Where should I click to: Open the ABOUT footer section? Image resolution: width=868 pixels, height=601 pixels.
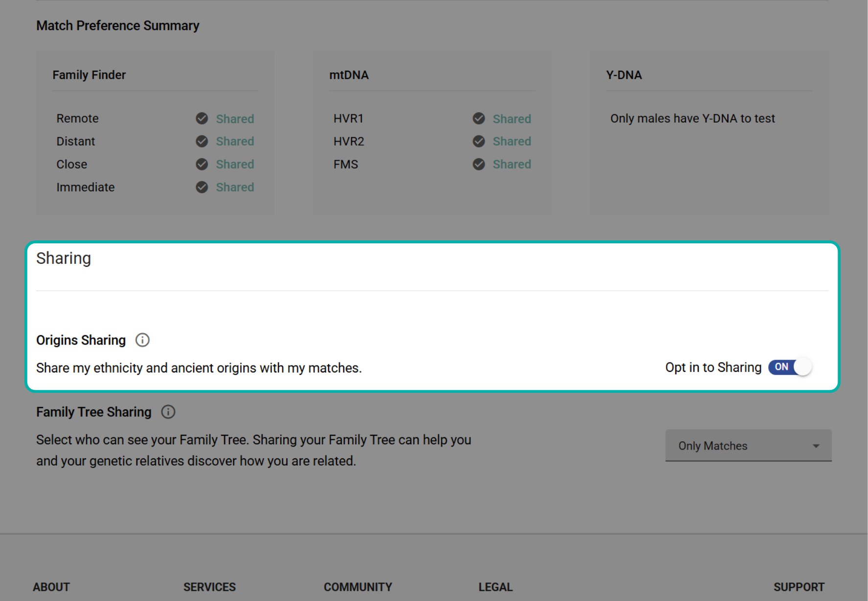(x=51, y=587)
